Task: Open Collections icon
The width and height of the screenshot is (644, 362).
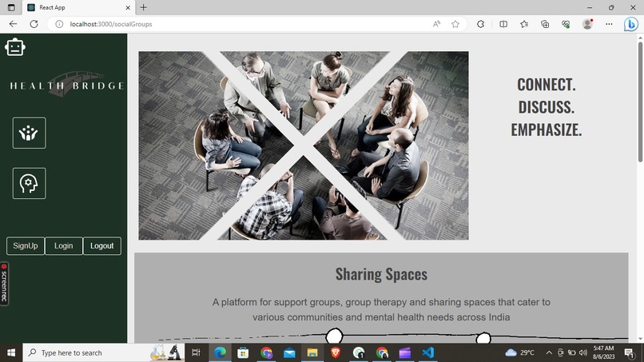Action: pos(545,24)
